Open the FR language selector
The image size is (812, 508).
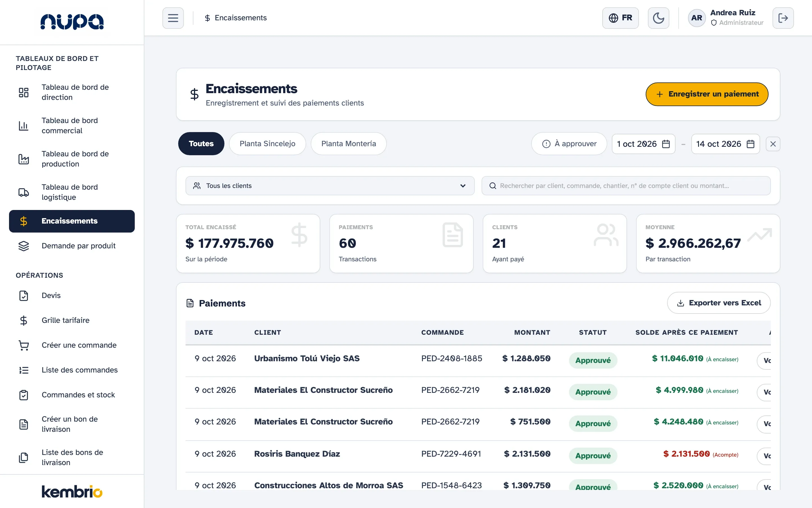click(x=620, y=18)
